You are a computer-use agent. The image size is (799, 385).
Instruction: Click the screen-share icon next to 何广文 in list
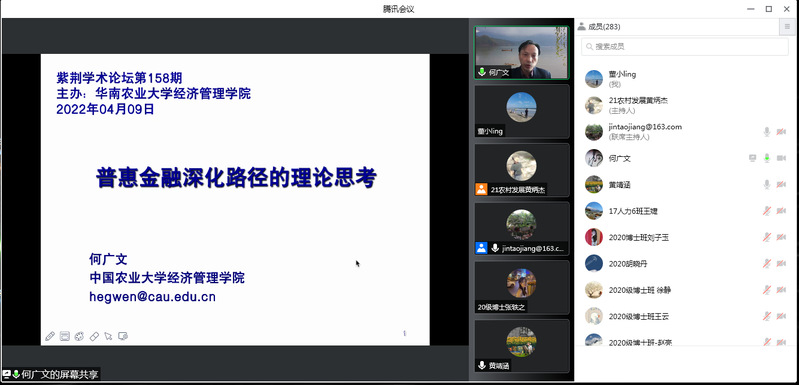(x=753, y=158)
